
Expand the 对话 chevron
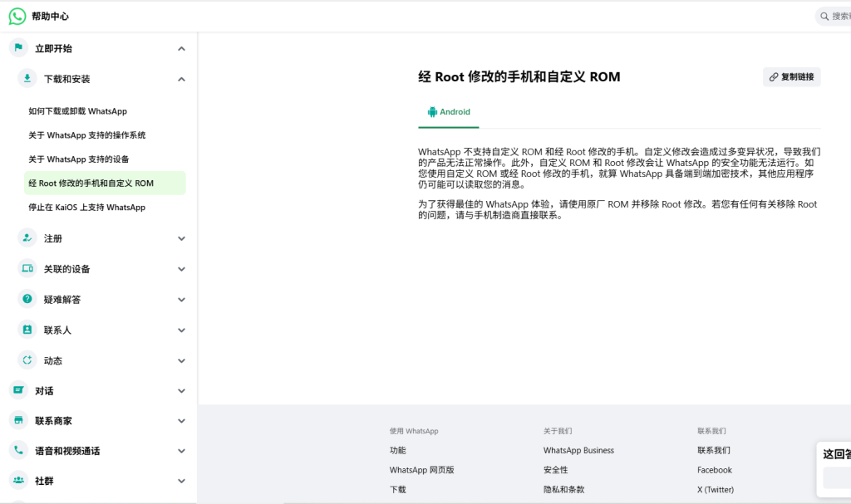181,390
